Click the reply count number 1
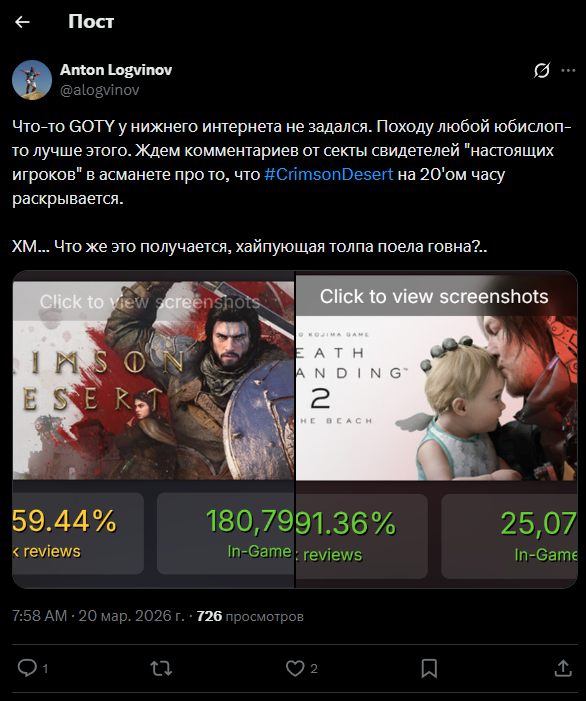The height and width of the screenshot is (701, 586). click(45, 669)
